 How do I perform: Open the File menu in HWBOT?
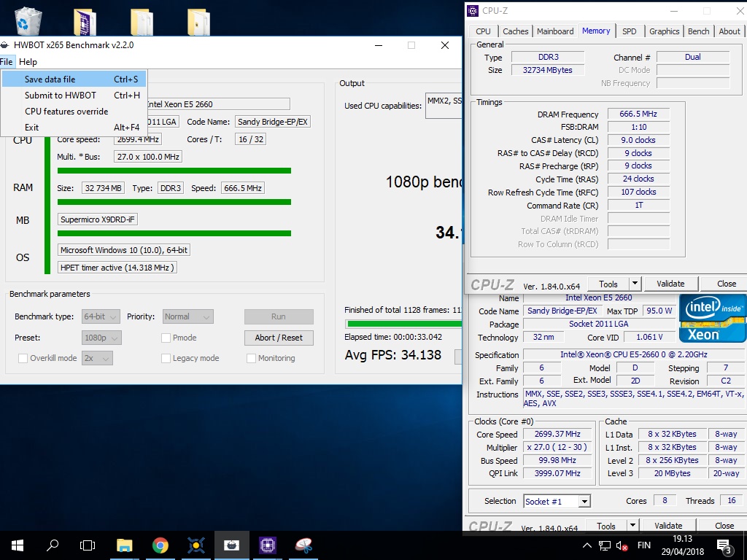coord(7,62)
